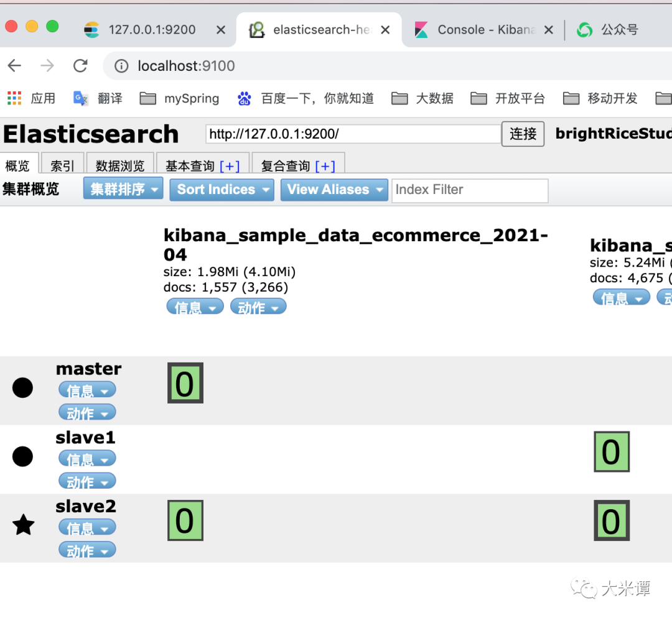
Task: Add a new 基本查询 tab with [+]
Action: 230,166
